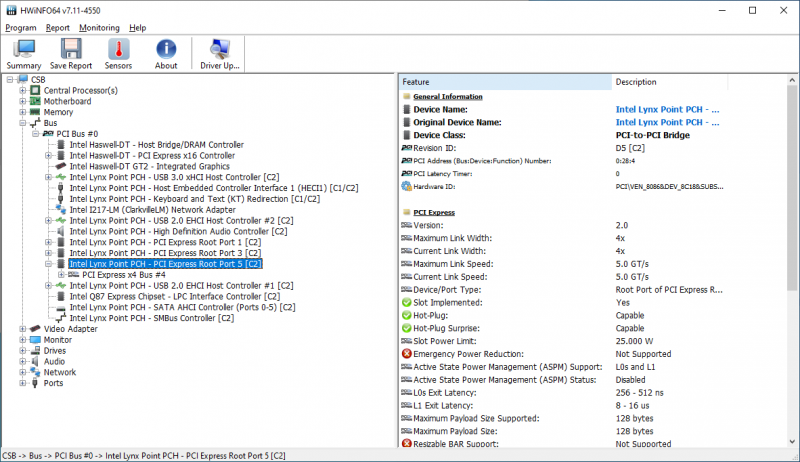Click the SMBus Controller icon
Image resolution: width=800 pixels, height=462 pixels.
(x=61, y=318)
